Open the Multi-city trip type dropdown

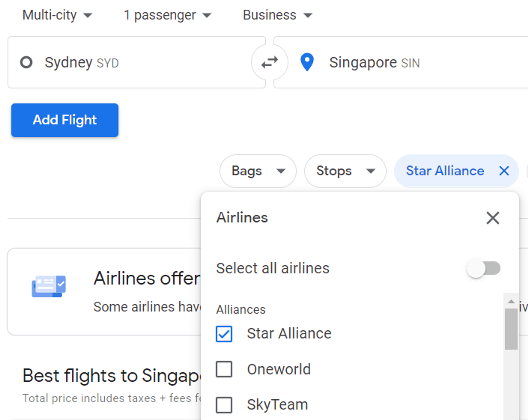click(57, 15)
